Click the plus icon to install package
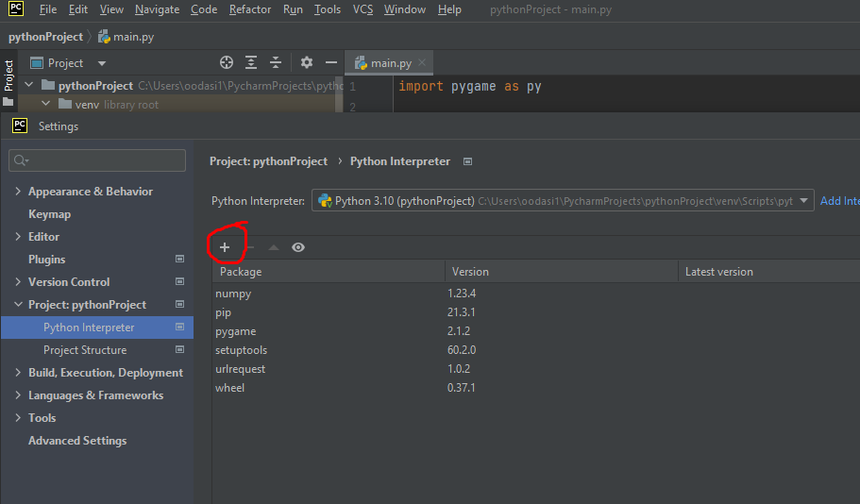This screenshot has height=504, width=860. tap(225, 247)
